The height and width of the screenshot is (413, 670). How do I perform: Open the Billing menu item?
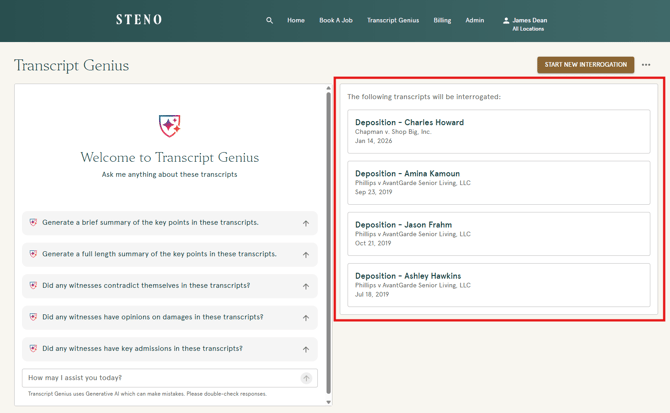tap(442, 20)
